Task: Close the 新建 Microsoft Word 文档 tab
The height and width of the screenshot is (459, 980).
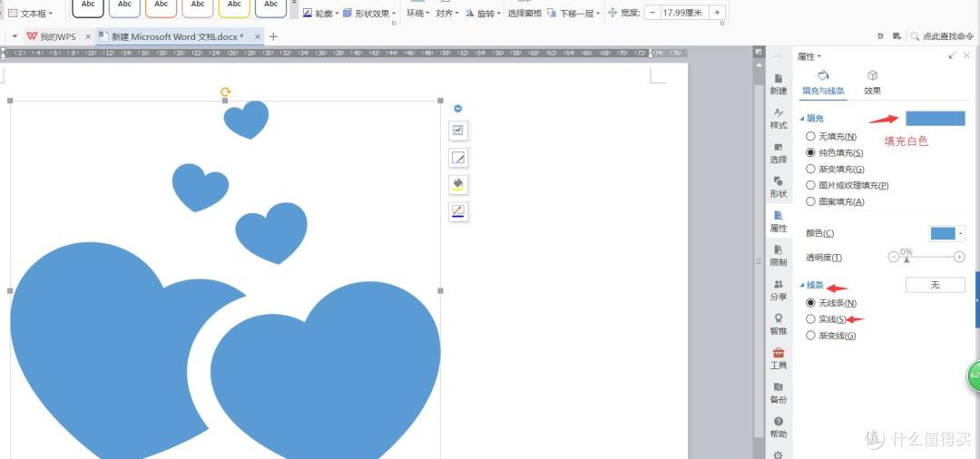Action: point(258,37)
